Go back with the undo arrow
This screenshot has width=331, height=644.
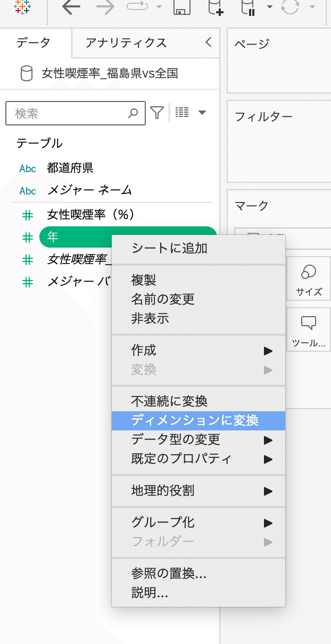click(x=71, y=7)
